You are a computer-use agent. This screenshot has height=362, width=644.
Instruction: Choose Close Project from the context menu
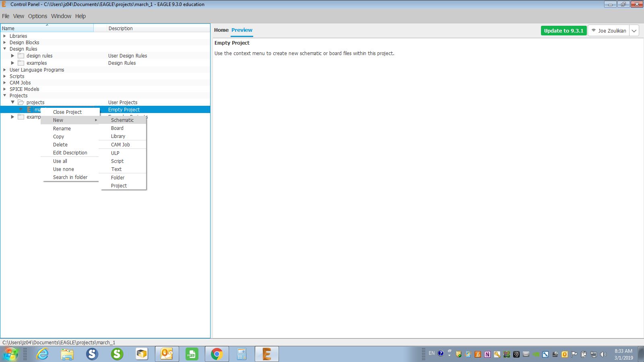point(70,112)
